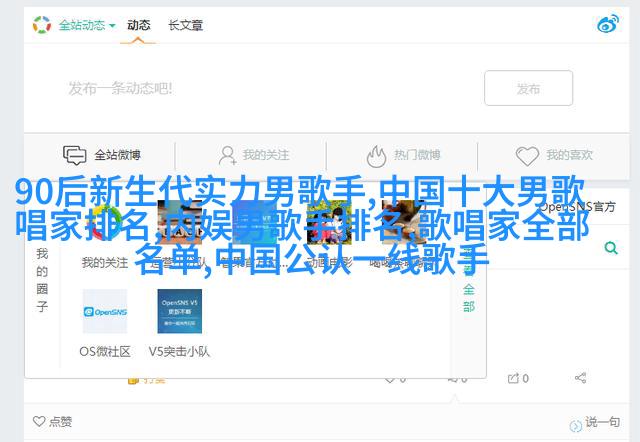Select 我的关注 category in circles panel
The width and height of the screenshot is (640, 442).
click(105, 262)
